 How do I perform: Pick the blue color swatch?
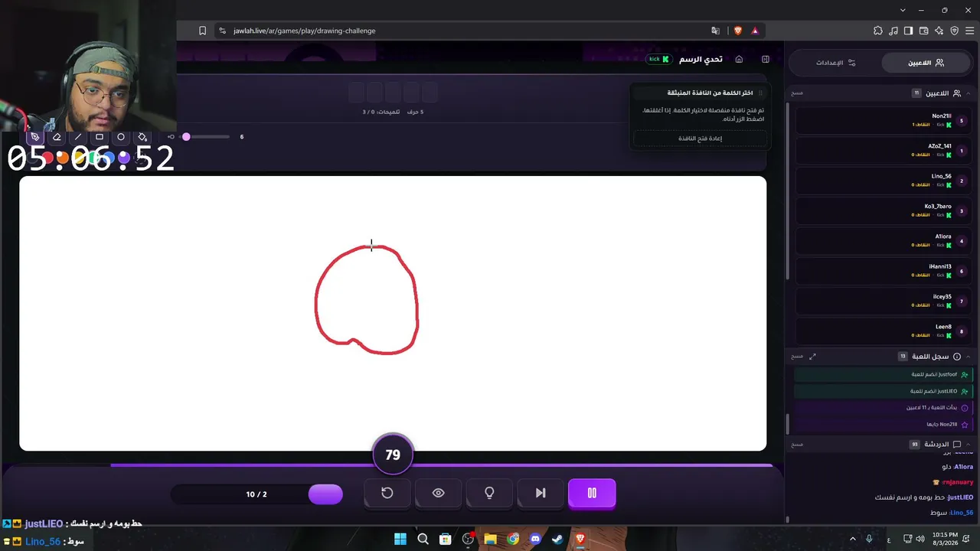[108, 158]
